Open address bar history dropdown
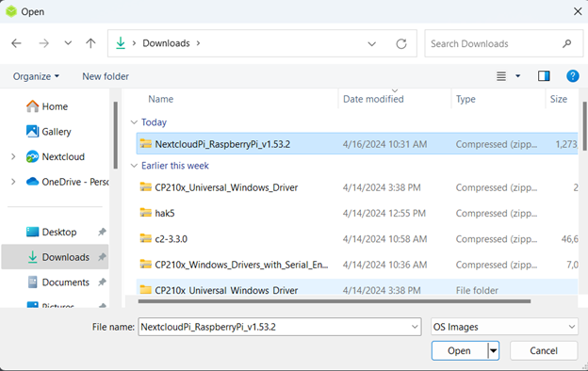This screenshot has height=371, width=588. pyautogui.click(x=371, y=44)
